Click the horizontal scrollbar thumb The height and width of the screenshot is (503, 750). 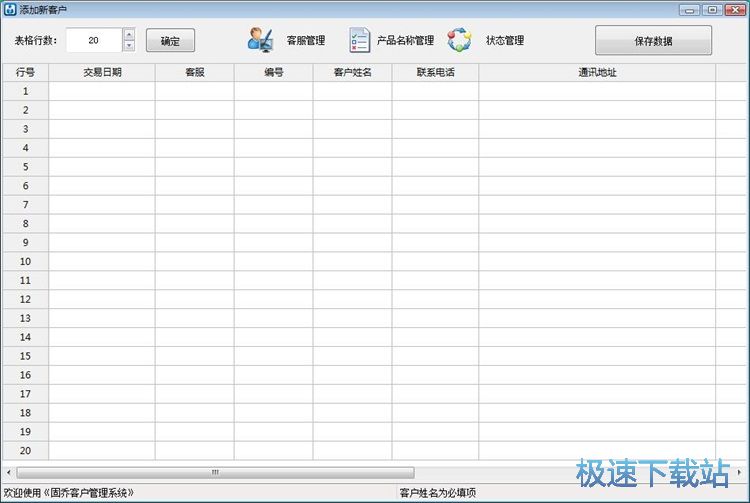215,472
